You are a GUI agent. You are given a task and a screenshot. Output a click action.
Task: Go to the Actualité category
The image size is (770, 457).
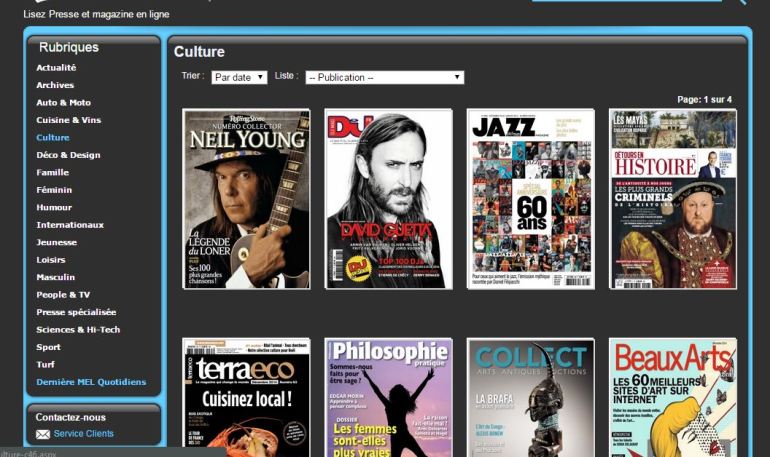point(56,68)
